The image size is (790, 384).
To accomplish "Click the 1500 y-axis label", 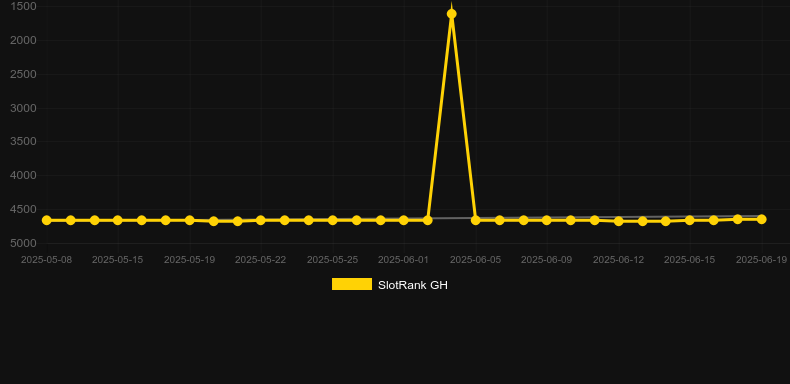I will point(23,6).
